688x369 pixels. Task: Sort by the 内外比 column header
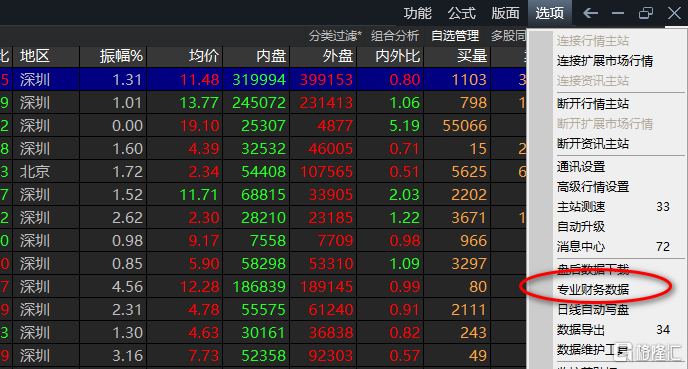click(x=398, y=56)
